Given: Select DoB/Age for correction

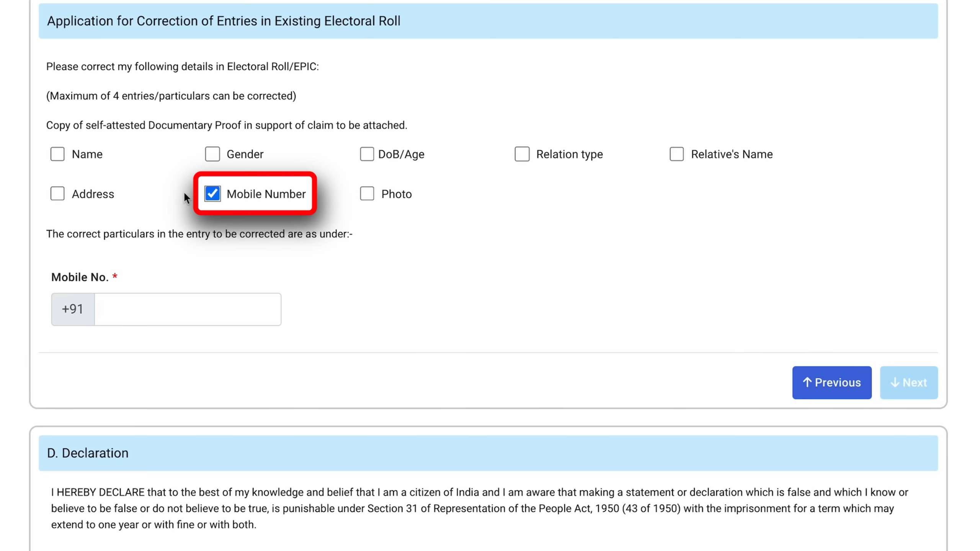Looking at the screenshot, I should pyautogui.click(x=367, y=154).
